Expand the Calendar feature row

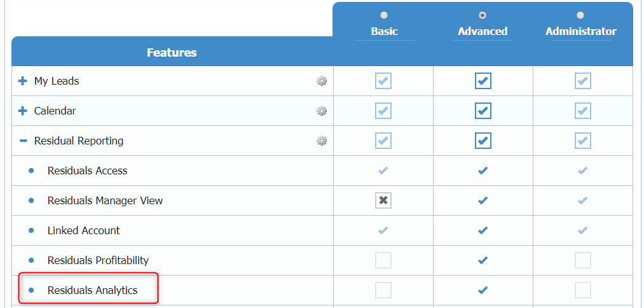[x=23, y=111]
